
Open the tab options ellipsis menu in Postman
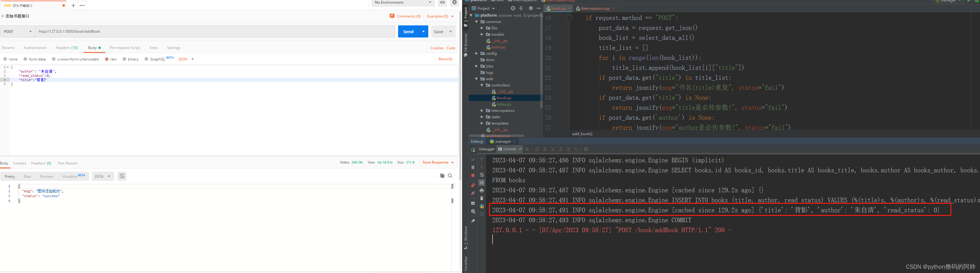pos(82,5)
